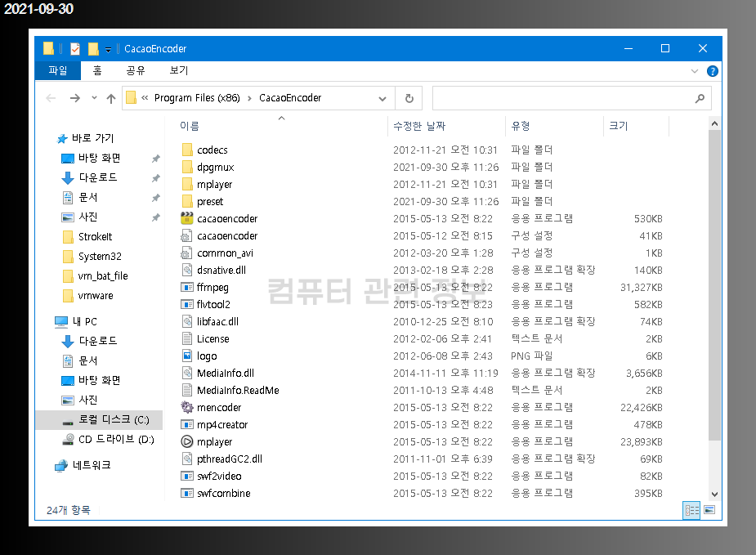The width and height of the screenshot is (756, 555).
Task: Click the CacaoEncoder breadcrumb segment
Action: point(290,98)
